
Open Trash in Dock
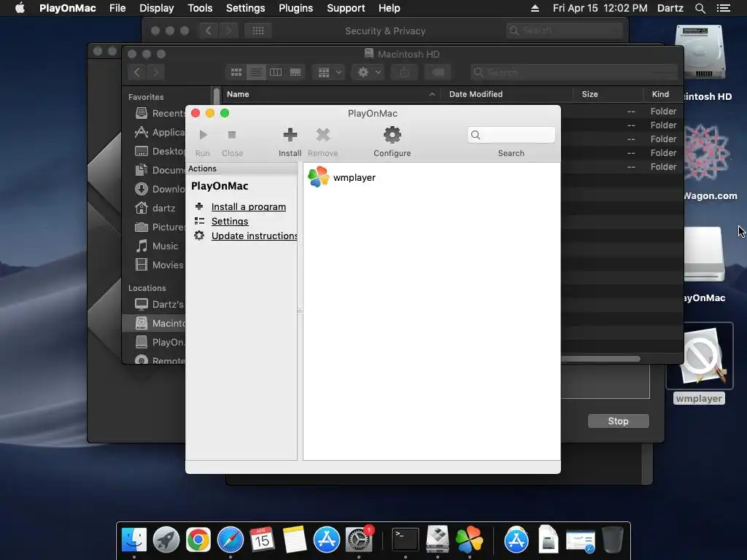click(x=613, y=540)
